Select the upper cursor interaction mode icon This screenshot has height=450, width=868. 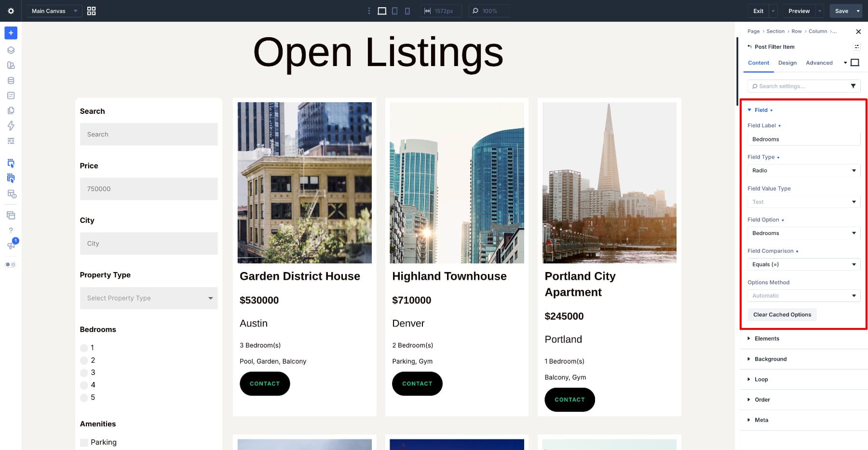click(x=11, y=163)
